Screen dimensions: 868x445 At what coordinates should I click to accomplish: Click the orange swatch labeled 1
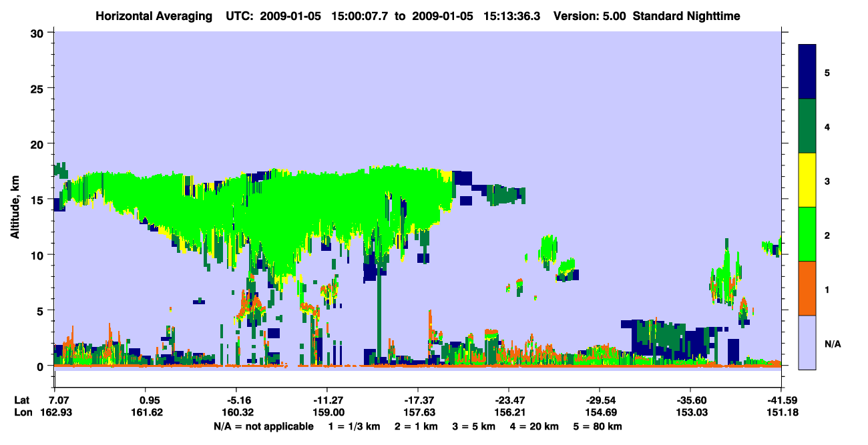click(807, 288)
